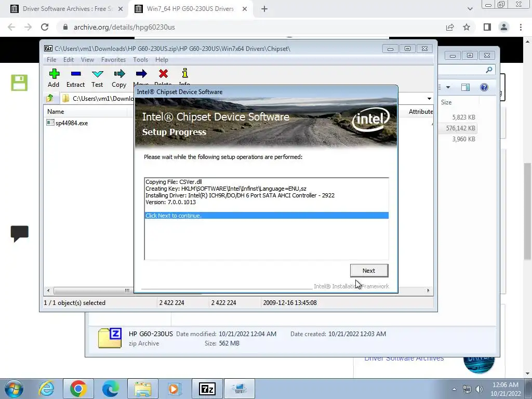The image size is (532, 399).
Task: Switch to 7-Zip taskbar button
Action: [x=207, y=389]
